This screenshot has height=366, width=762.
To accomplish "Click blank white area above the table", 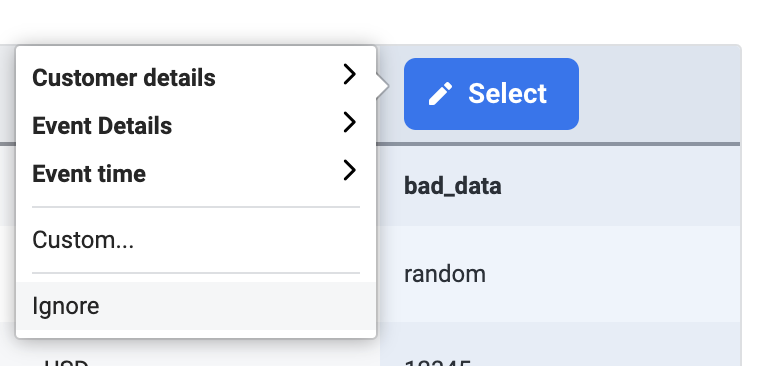I will pyautogui.click(x=381, y=21).
